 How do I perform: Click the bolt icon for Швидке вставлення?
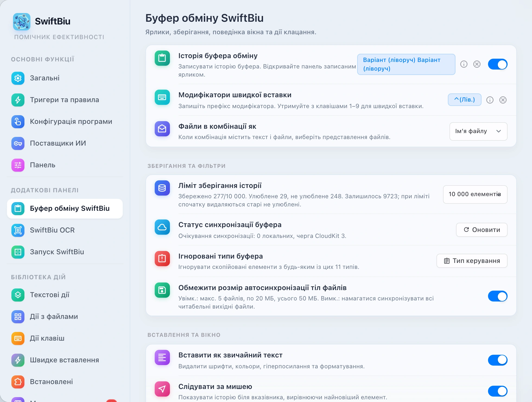pos(18,360)
